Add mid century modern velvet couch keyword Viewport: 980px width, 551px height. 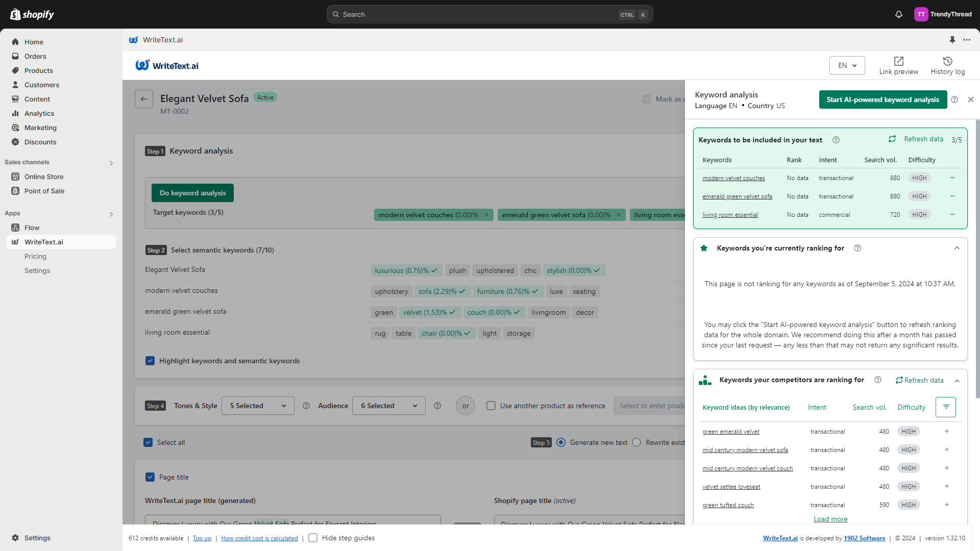(x=947, y=468)
